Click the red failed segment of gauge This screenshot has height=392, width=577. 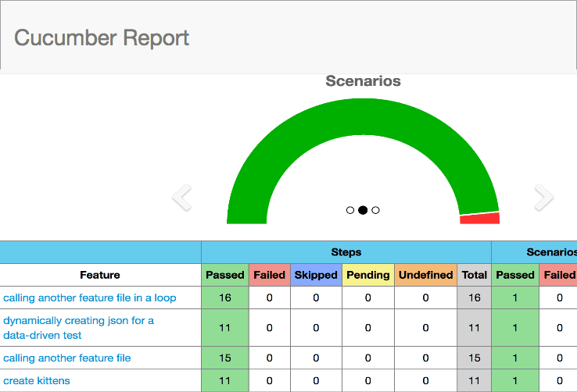pos(480,218)
